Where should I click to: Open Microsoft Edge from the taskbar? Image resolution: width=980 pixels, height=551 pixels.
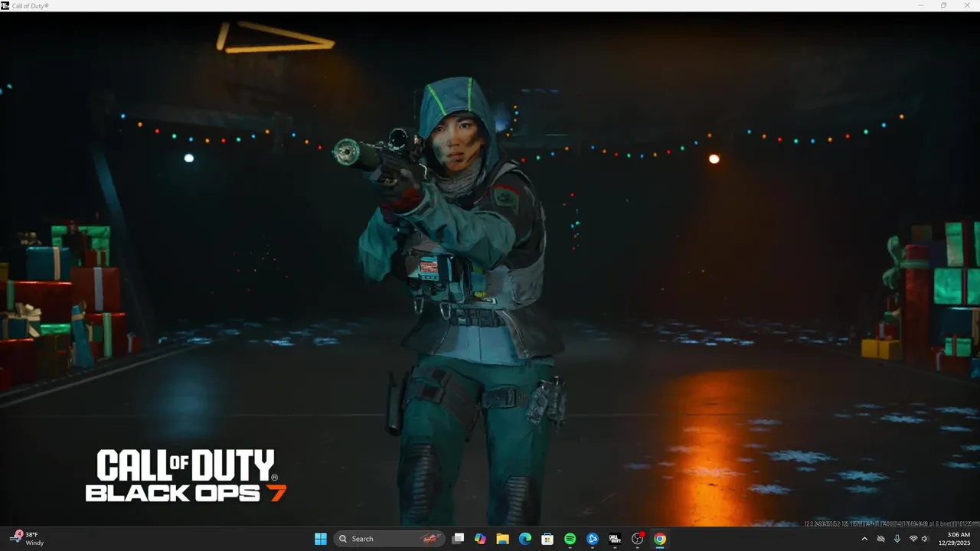[x=525, y=539]
